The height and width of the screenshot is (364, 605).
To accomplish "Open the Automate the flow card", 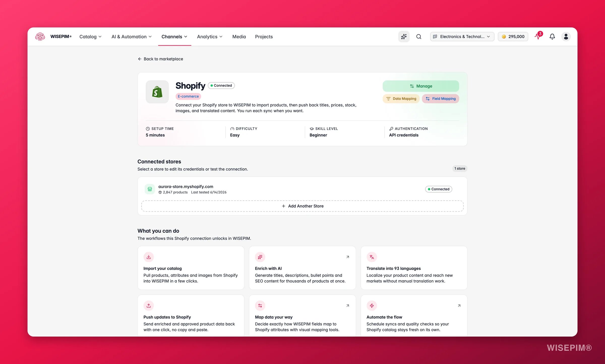I will [414, 315].
